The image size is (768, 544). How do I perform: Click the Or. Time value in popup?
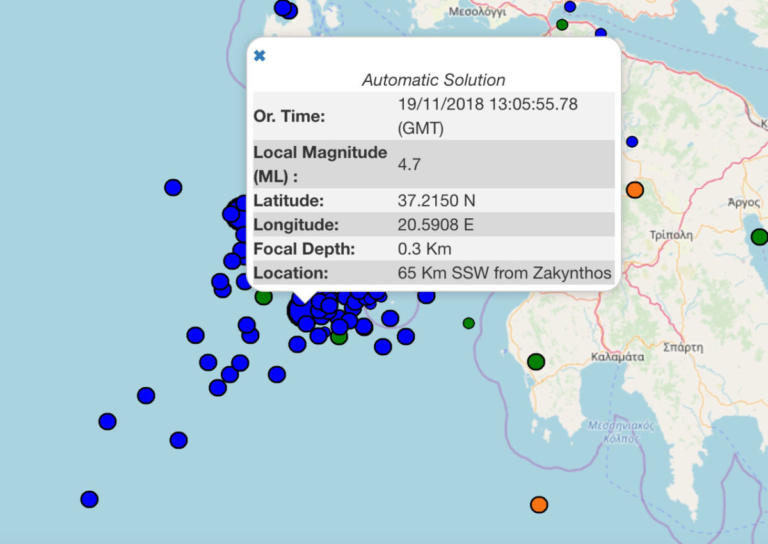pyautogui.click(x=487, y=115)
